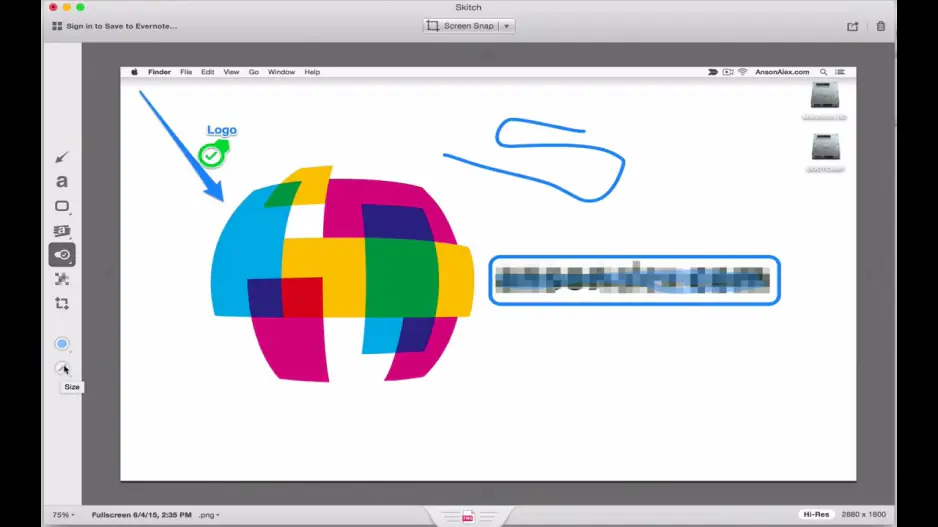This screenshot has height=527, width=938.
Task: Click the screen recording menu bar icon
Action: click(x=728, y=72)
